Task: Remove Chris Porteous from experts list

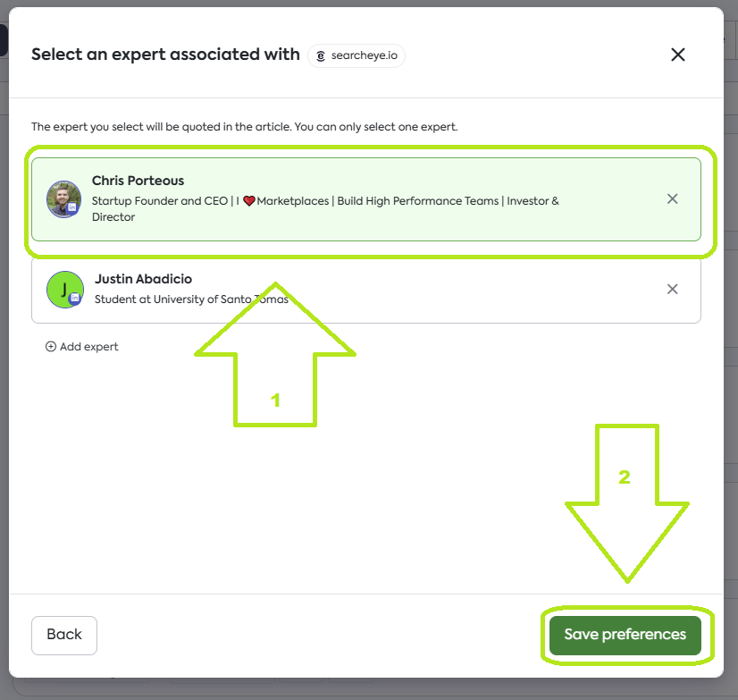Action: 673,198
